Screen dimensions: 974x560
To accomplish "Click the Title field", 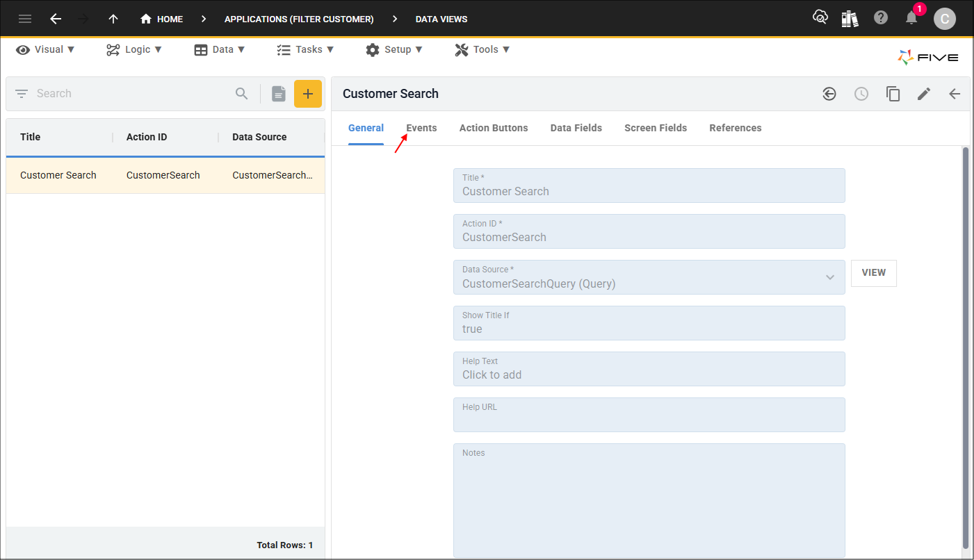I will tap(649, 186).
